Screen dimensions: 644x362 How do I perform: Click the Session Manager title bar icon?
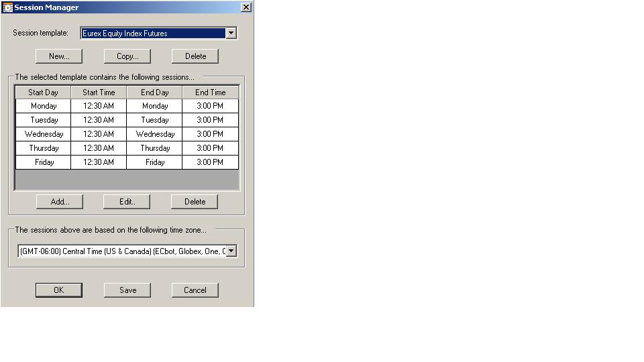pos(8,7)
